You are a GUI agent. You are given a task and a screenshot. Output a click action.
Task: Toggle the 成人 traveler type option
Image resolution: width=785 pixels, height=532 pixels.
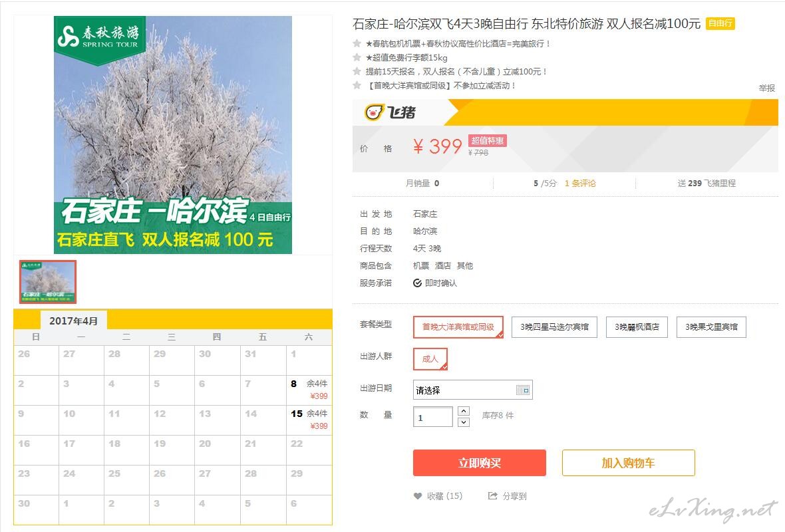click(430, 359)
